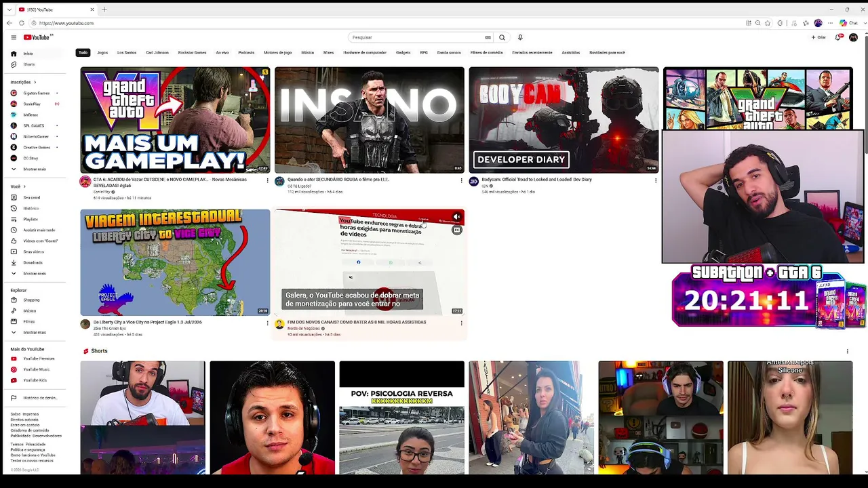The width and height of the screenshot is (868, 488).
Task: Open the MAIS UM GAMEPLAY video thumbnail
Action: 175,120
